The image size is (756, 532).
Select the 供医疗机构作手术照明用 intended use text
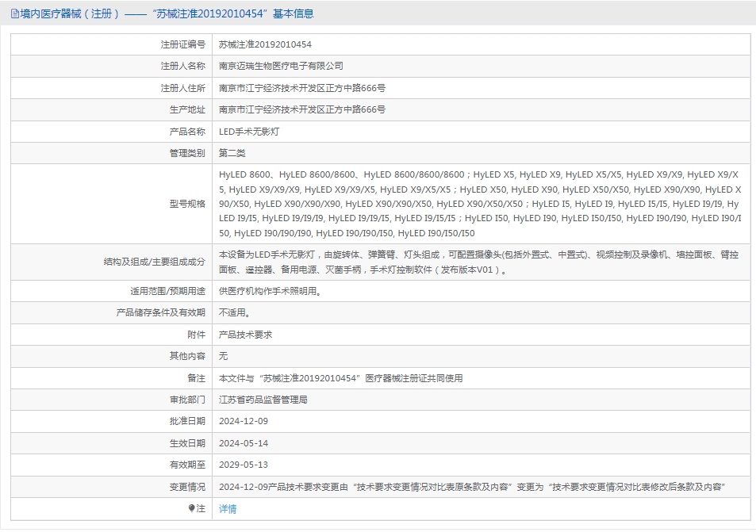tap(270, 291)
